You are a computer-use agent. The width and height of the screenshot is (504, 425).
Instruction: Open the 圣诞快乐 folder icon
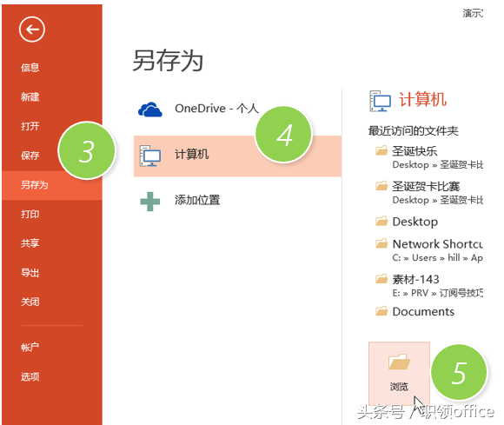381,150
